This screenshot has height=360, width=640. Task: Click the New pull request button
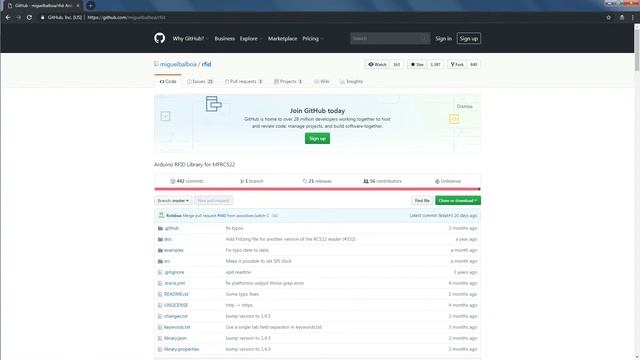pyautogui.click(x=213, y=200)
